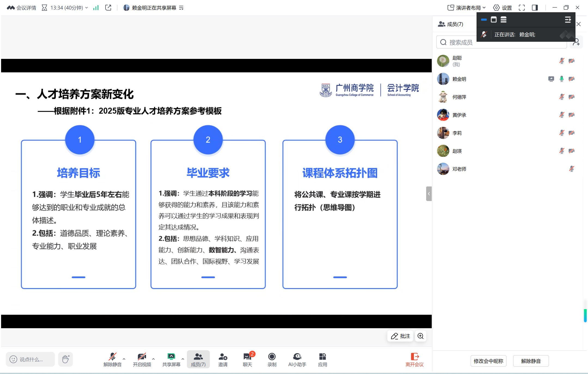Click the add member icon in members panel
This screenshot has width=588, height=374.
[x=576, y=42]
